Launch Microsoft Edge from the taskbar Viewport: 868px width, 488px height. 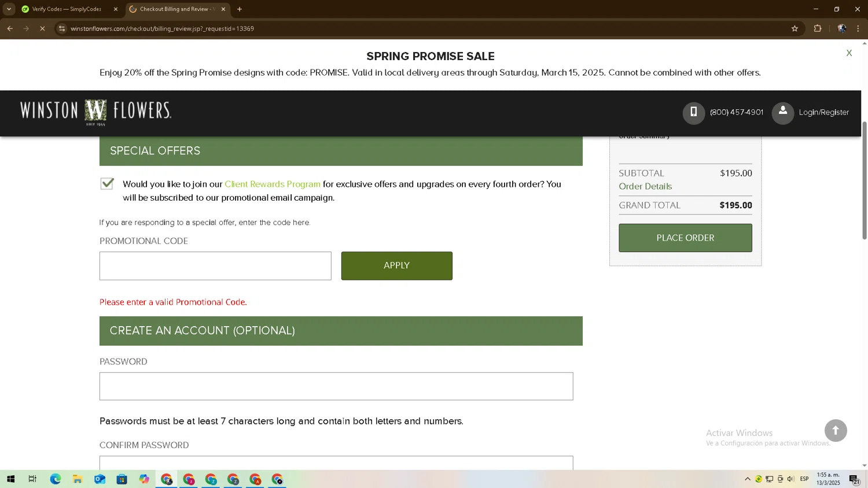[x=55, y=479]
